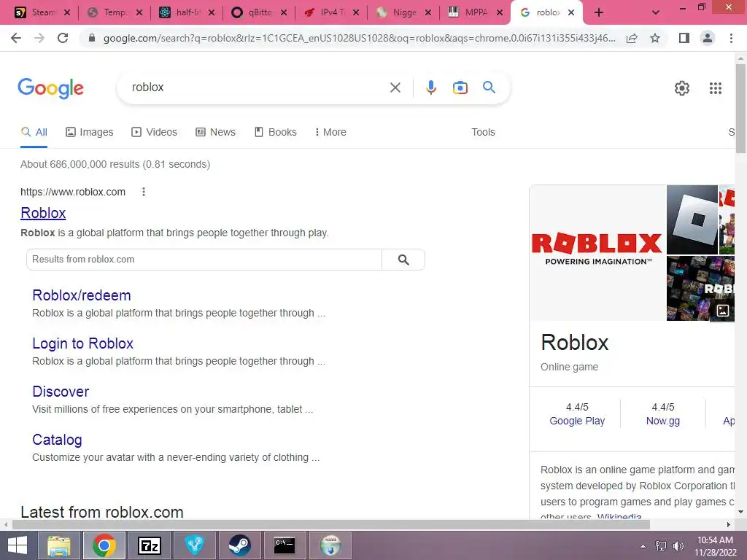Focus Results from roblox.com field
747x560 pixels.
tap(204, 260)
